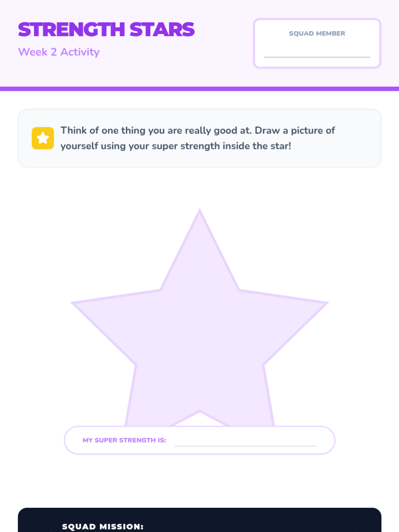The image size is (399, 532).
Task: Click the purple divider bar below the header
Action: [199, 89]
